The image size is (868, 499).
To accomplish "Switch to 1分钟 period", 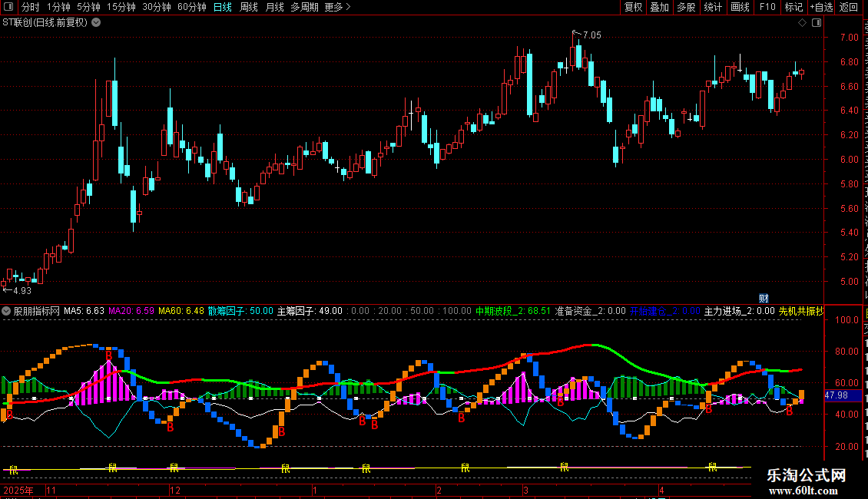I will [58, 7].
